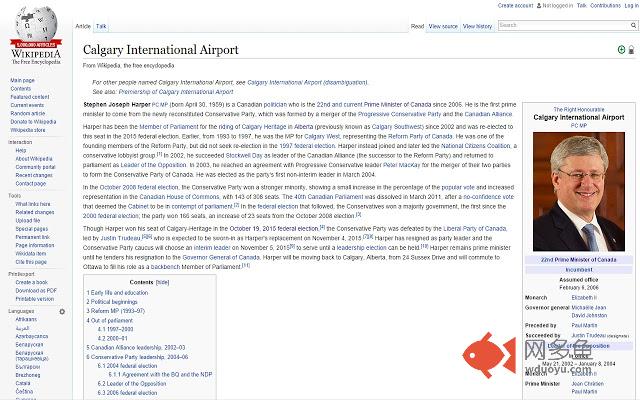
Task: Jump to 4 Out of parliament section
Action: pyautogui.click(x=109, y=321)
